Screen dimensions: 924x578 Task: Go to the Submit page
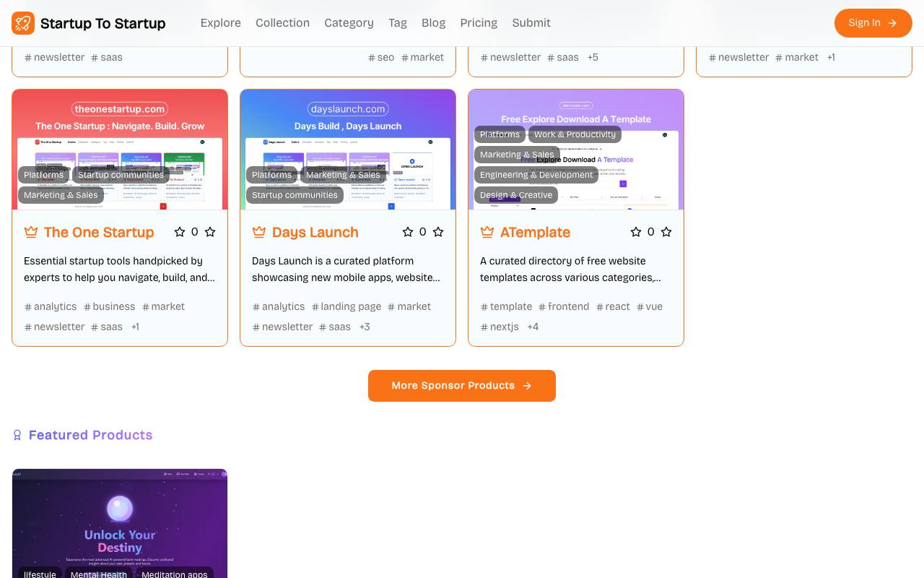(x=531, y=23)
